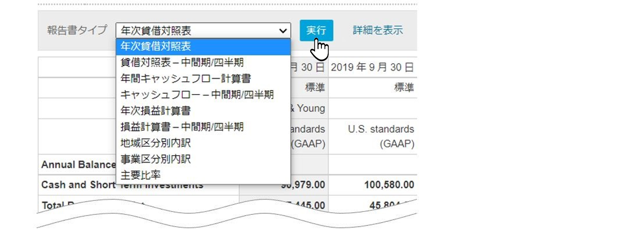
Task: Click the 実行 execute button
Action: click(316, 30)
